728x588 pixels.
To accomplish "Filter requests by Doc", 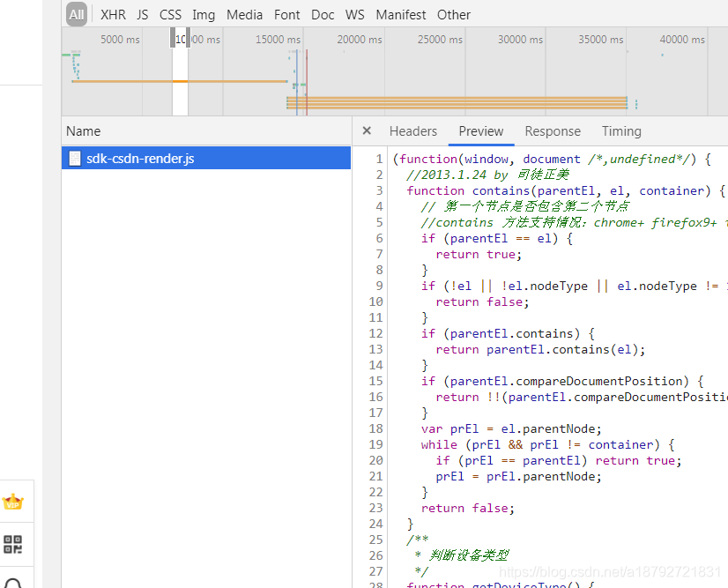I will click(x=323, y=15).
